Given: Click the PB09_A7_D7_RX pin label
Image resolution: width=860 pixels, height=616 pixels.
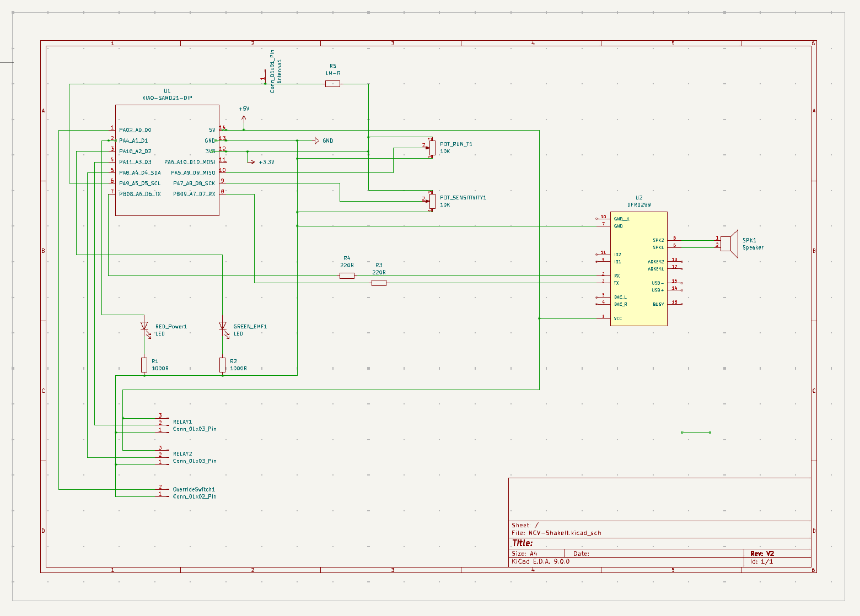Looking at the screenshot, I should coord(194,194).
